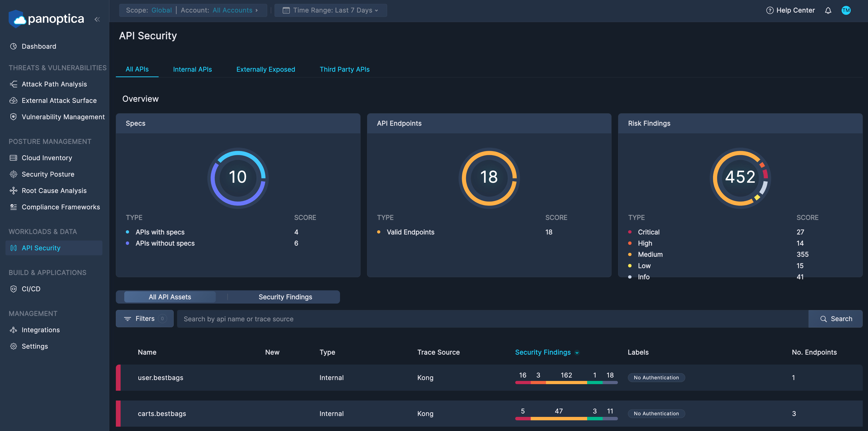The image size is (868, 431).
Task: Switch to the Externally Exposed tab
Action: click(x=266, y=69)
